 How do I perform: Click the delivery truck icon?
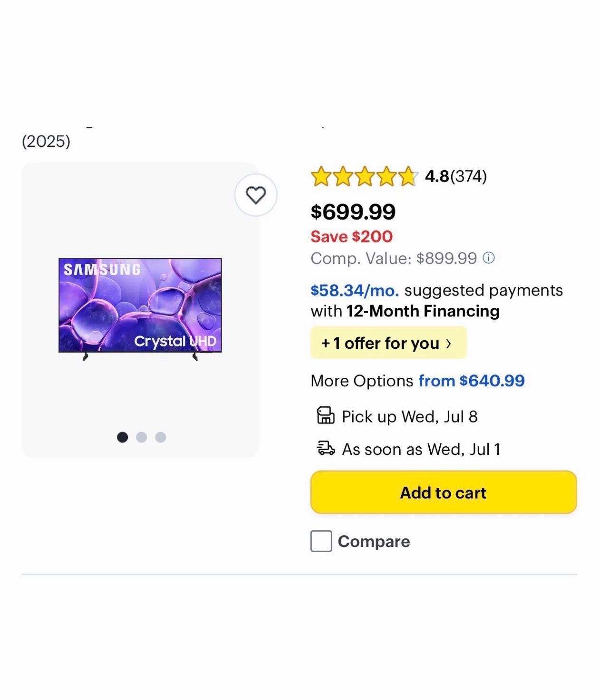(x=326, y=448)
